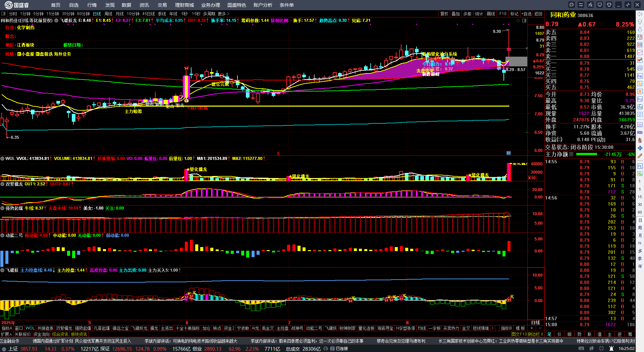Click the chart layout icon left of 分时
The image size is (644, 352).
point(3,14)
